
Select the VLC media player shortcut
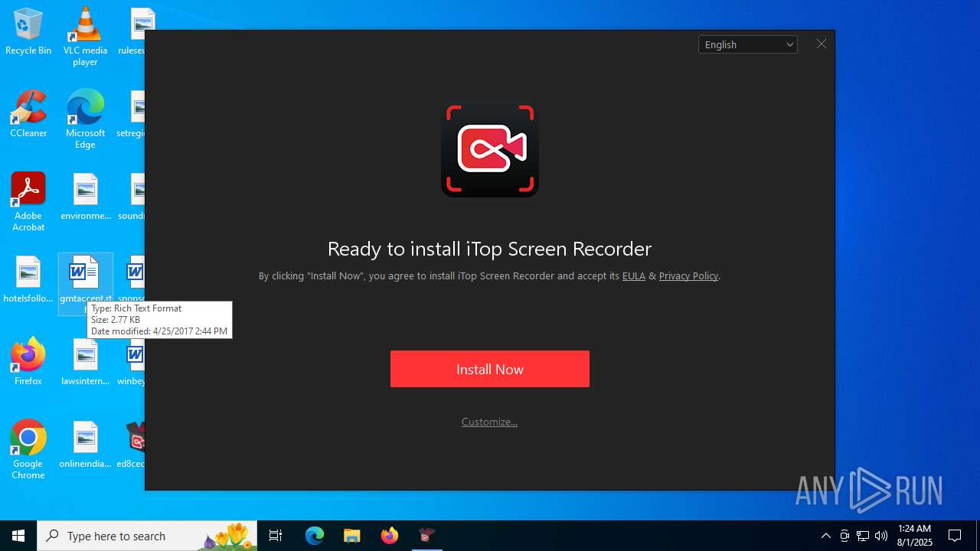(x=85, y=37)
